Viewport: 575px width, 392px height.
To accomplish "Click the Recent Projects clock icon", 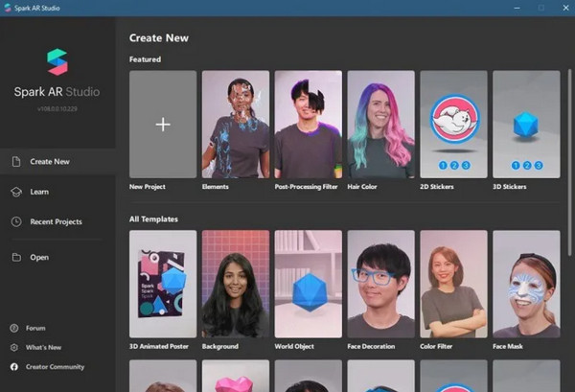I will (16, 221).
